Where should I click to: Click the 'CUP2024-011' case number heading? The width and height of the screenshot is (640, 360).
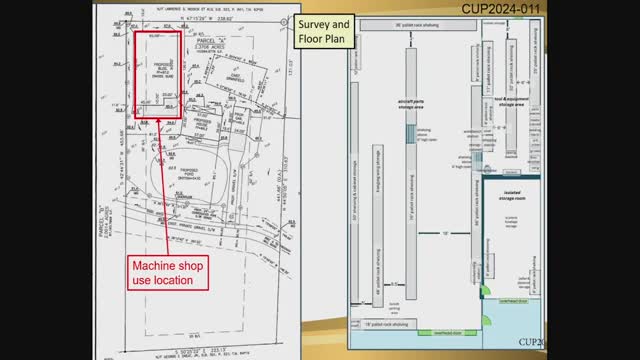click(x=500, y=9)
